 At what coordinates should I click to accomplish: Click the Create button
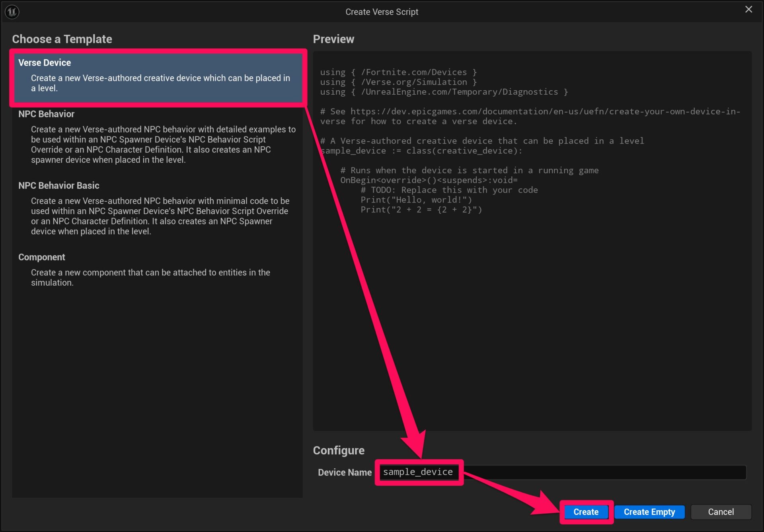point(585,512)
